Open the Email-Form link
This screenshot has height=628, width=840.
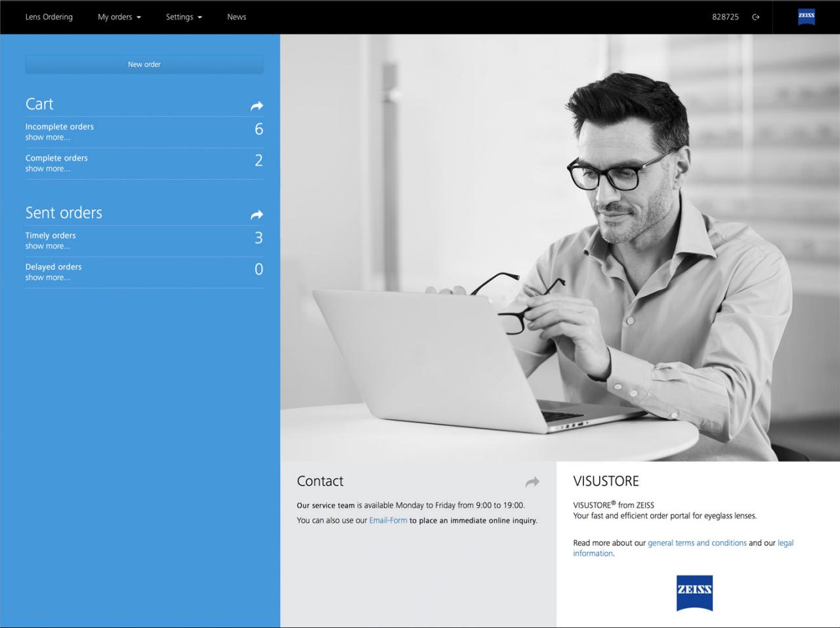point(388,520)
